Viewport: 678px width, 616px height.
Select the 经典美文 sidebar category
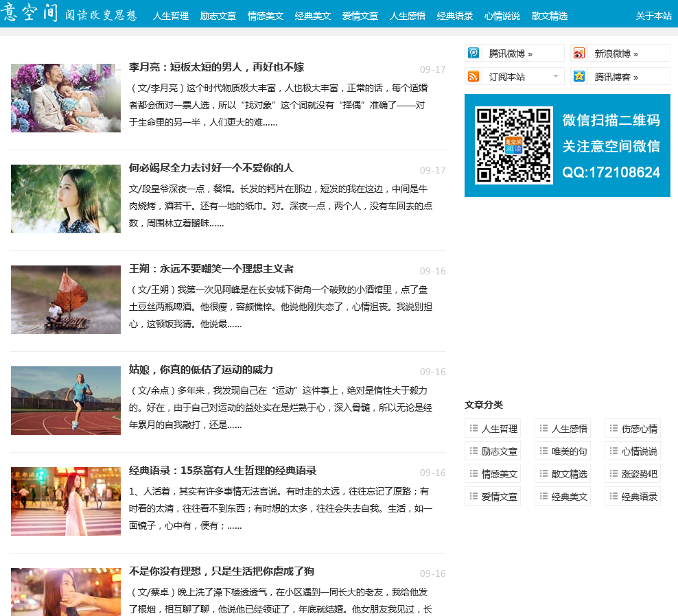(x=563, y=497)
